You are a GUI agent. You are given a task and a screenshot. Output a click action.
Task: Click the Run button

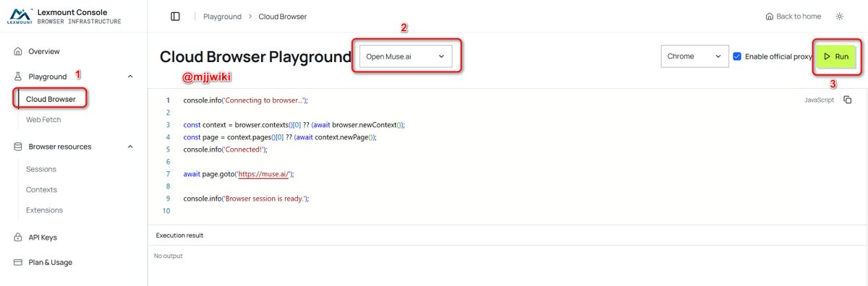click(x=837, y=56)
